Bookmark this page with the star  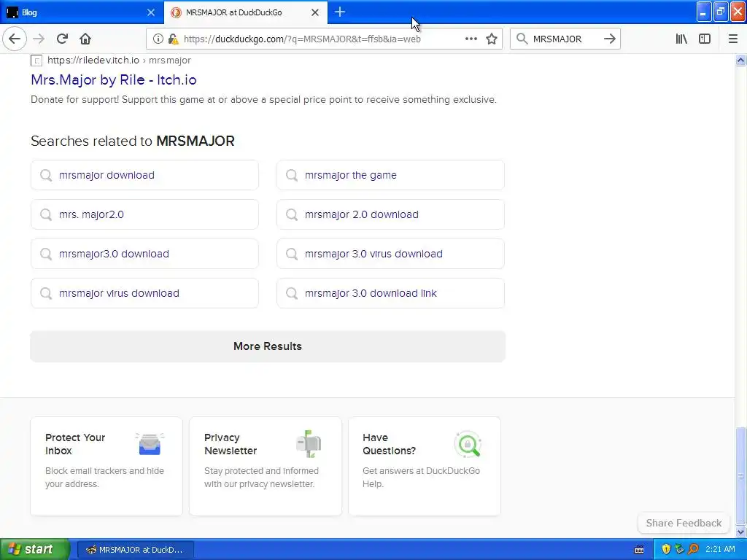pos(492,39)
